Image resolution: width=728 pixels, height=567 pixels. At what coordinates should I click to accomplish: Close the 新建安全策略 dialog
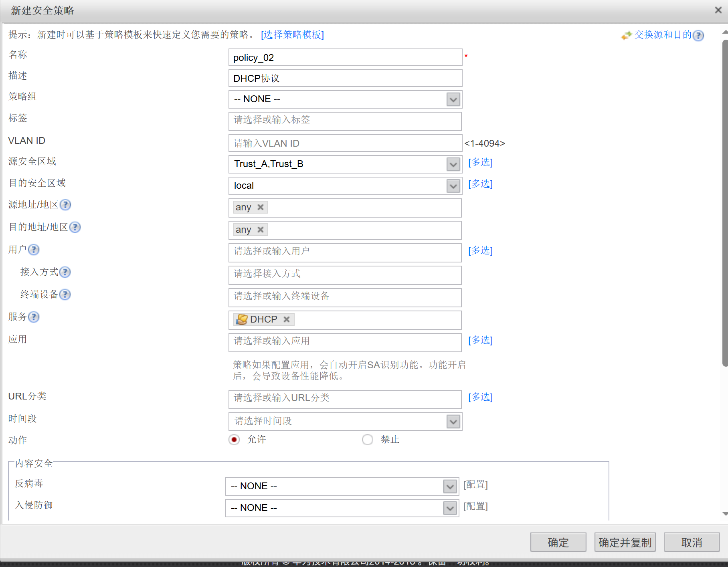(x=718, y=10)
